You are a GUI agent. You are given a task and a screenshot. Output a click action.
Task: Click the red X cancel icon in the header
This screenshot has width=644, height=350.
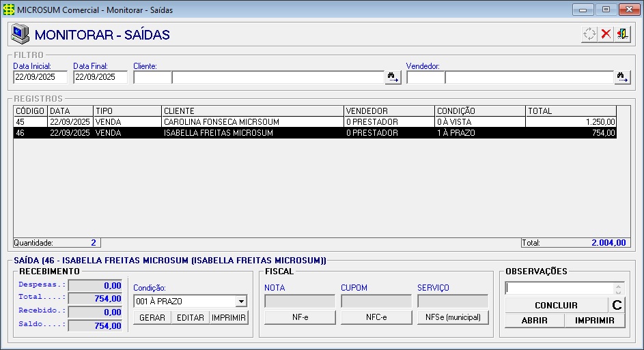[x=606, y=34]
